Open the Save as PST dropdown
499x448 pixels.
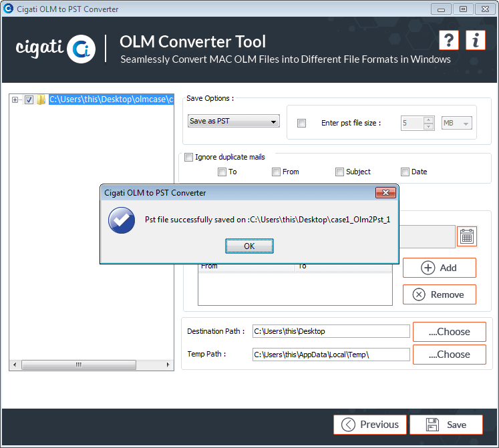click(234, 121)
